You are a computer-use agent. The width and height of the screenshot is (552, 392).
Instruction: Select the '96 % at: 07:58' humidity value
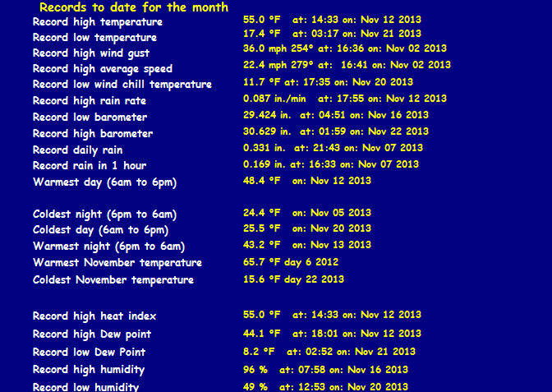coord(284,370)
